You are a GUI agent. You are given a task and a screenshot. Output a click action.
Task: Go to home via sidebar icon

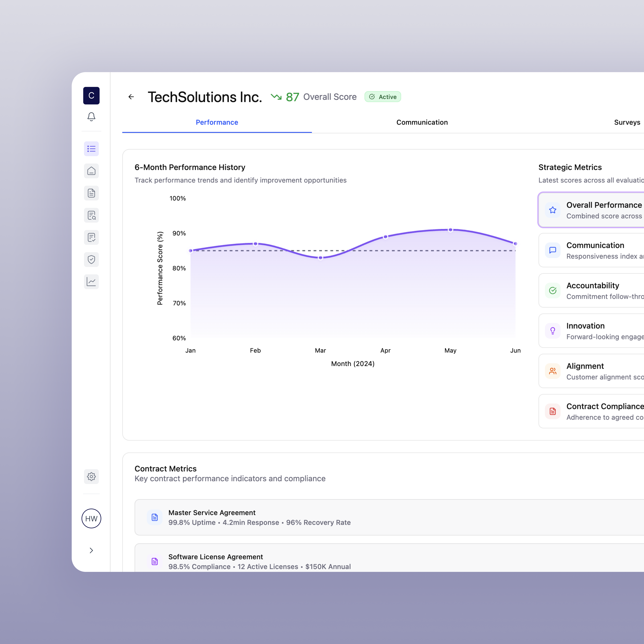click(x=91, y=171)
